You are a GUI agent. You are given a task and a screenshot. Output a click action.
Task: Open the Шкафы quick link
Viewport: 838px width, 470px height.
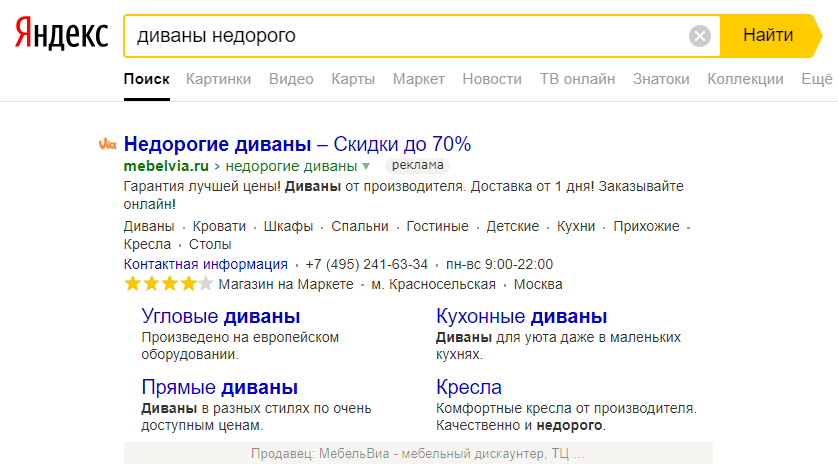tap(288, 226)
